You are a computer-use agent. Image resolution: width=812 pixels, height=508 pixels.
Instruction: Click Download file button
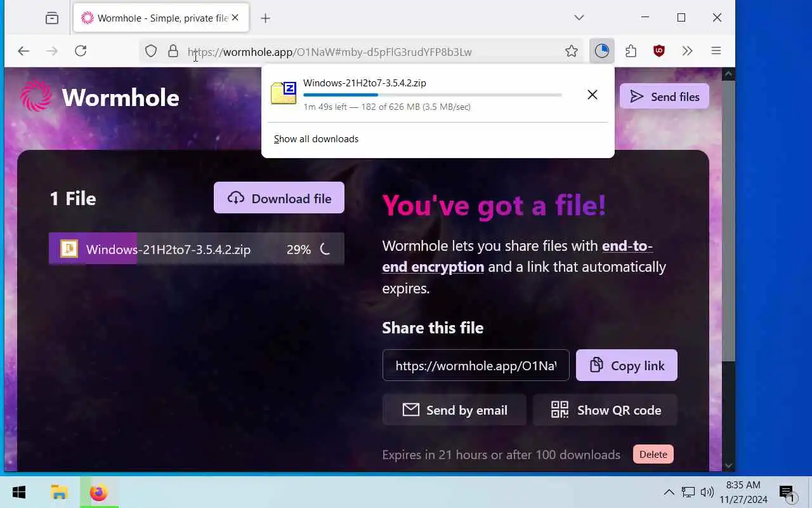click(x=279, y=198)
